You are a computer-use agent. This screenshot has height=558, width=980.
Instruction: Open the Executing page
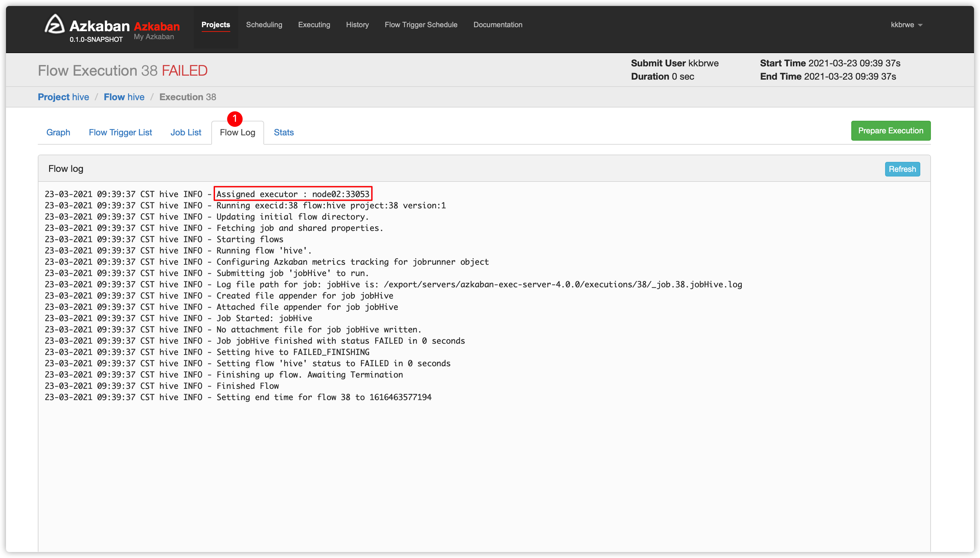pyautogui.click(x=314, y=25)
